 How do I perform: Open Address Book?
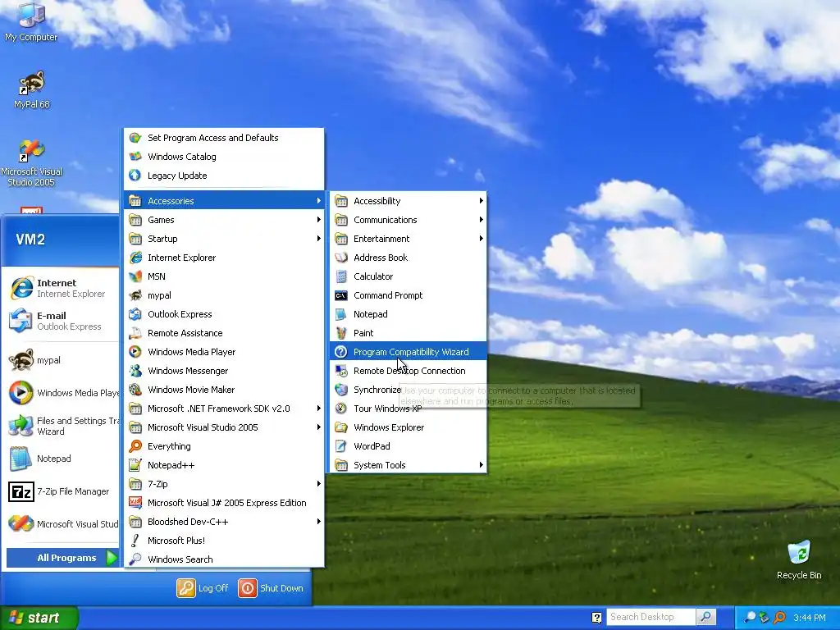(409, 258)
